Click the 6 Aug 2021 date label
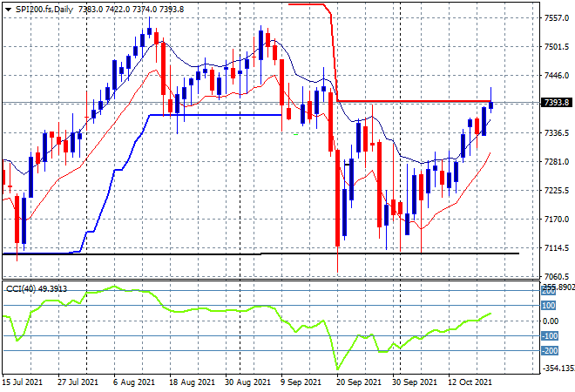Viewport: 575px width, 392px height. [x=134, y=382]
